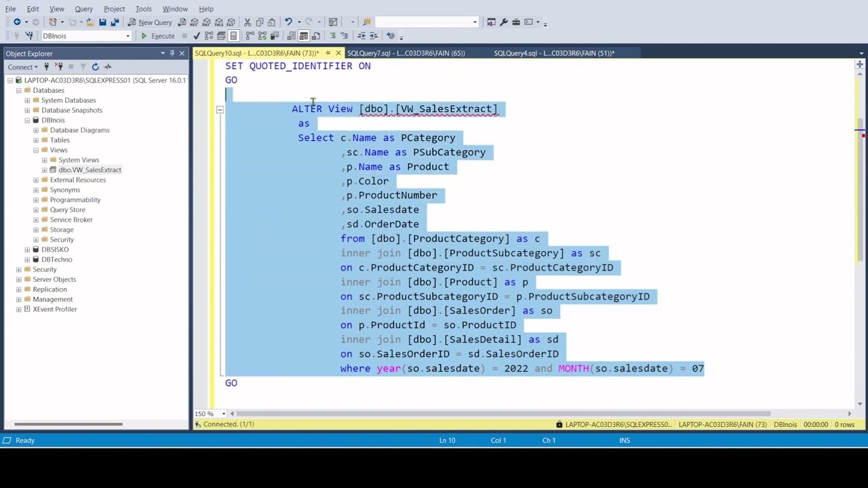Click the Paste clipboard icon
868x488 pixels.
point(271,22)
